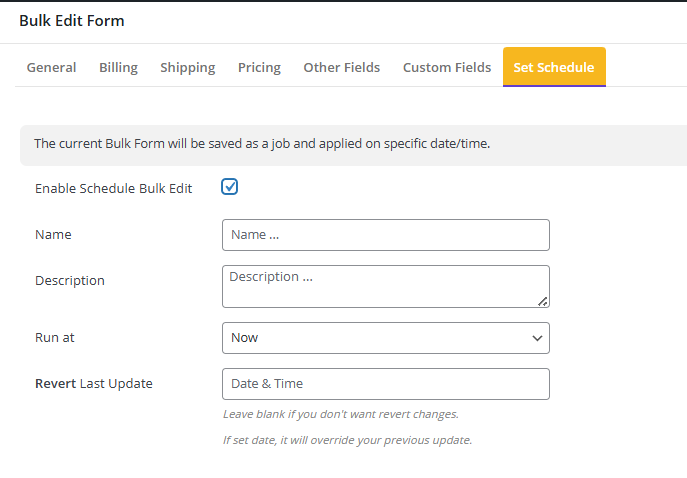Open the Other Fields tab
Screen dimensions: 687x478
point(341,67)
